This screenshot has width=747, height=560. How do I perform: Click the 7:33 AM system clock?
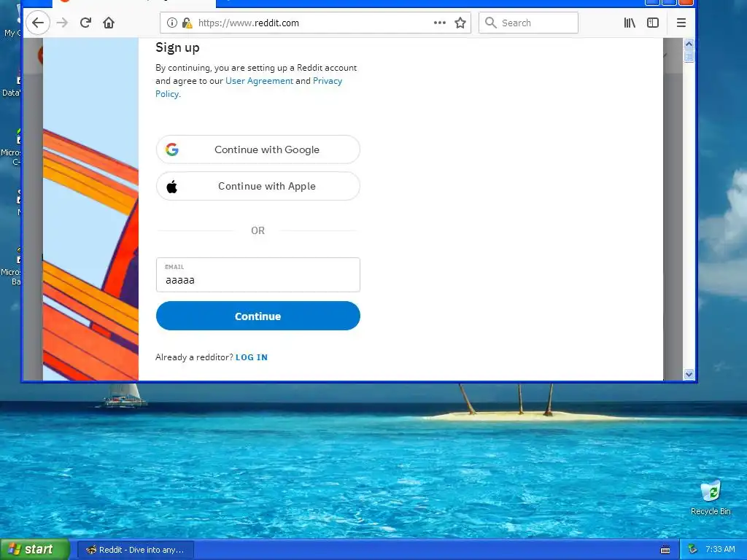click(720, 550)
